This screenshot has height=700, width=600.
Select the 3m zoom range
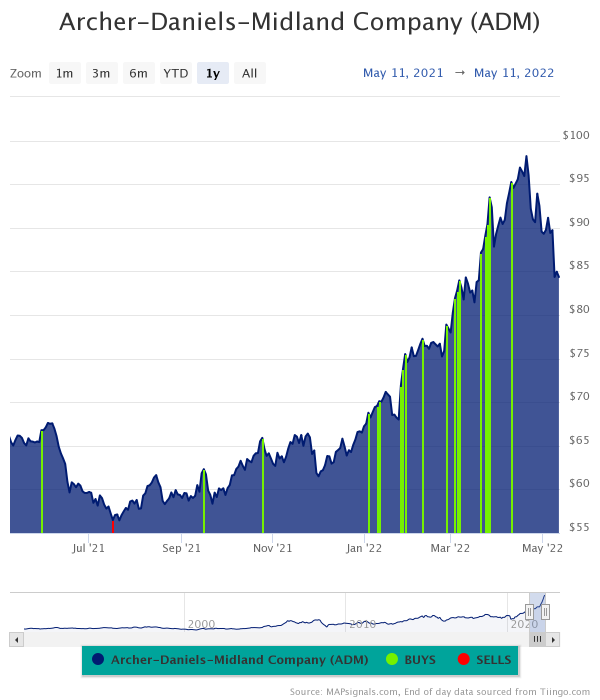(x=101, y=73)
